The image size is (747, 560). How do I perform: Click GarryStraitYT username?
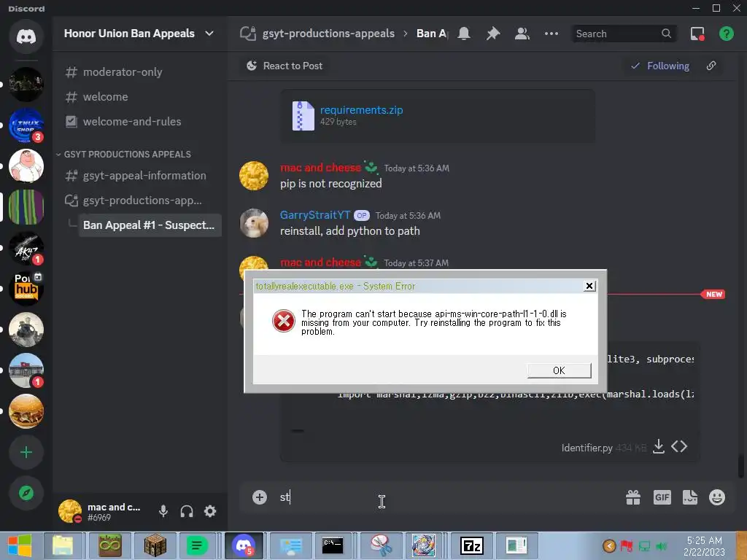(x=315, y=215)
